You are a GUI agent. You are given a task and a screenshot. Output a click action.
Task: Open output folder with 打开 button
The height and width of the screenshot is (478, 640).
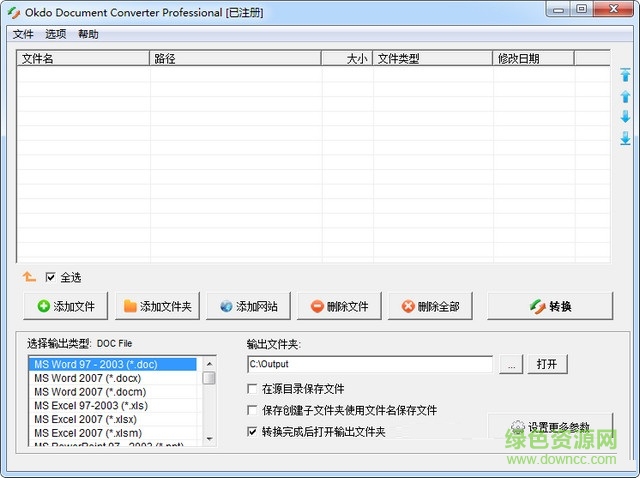tap(547, 364)
